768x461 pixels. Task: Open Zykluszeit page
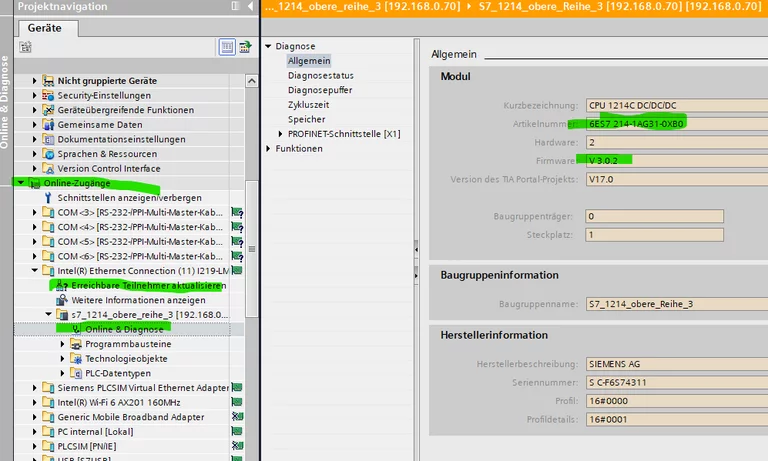pyautogui.click(x=309, y=105)
